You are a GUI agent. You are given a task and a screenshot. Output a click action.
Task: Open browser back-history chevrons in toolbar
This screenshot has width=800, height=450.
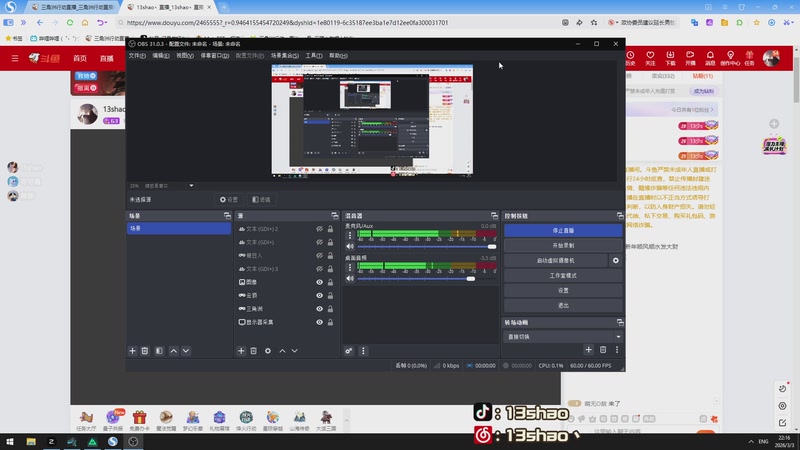(x=23, y=22)
